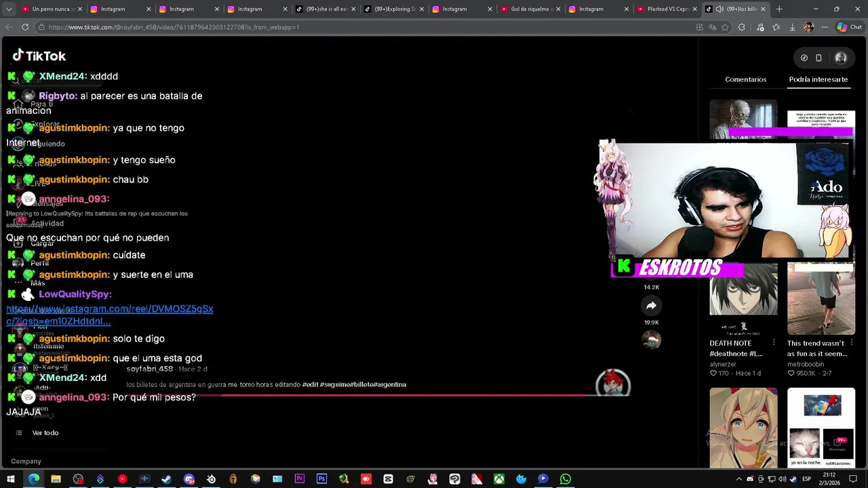Viewport: 868px width, 488px height.
Task: Open File Explorer from the taskbar
Action: (56, 479)
